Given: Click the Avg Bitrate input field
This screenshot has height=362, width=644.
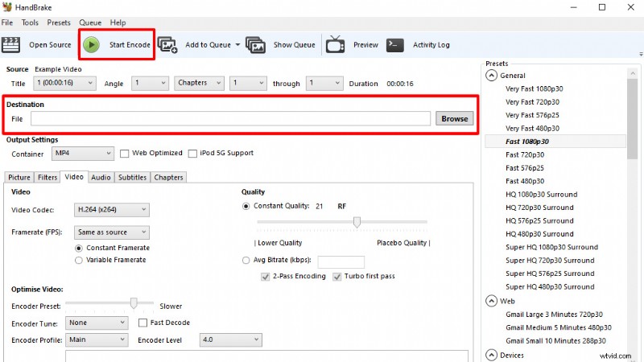Looking at the screenshot, I should [341, 262].
